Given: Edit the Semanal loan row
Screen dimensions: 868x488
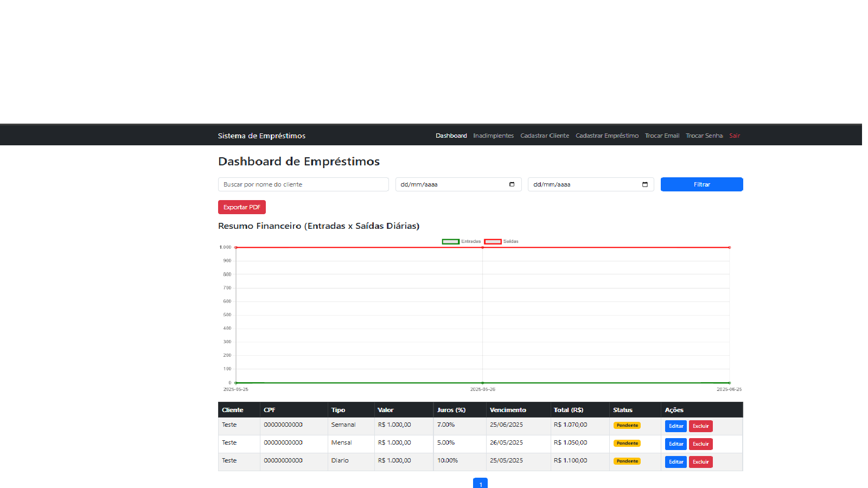Looking at the screenshot, I should [675, 426].
